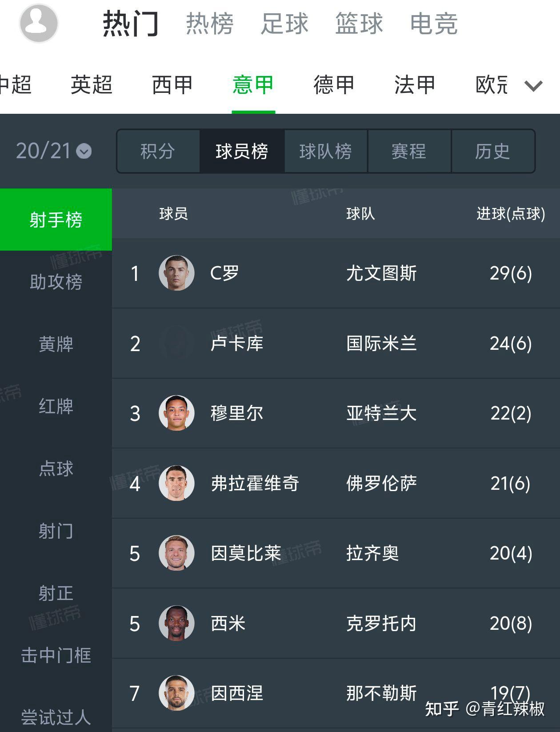Open the user profile avatar icon

39,23
